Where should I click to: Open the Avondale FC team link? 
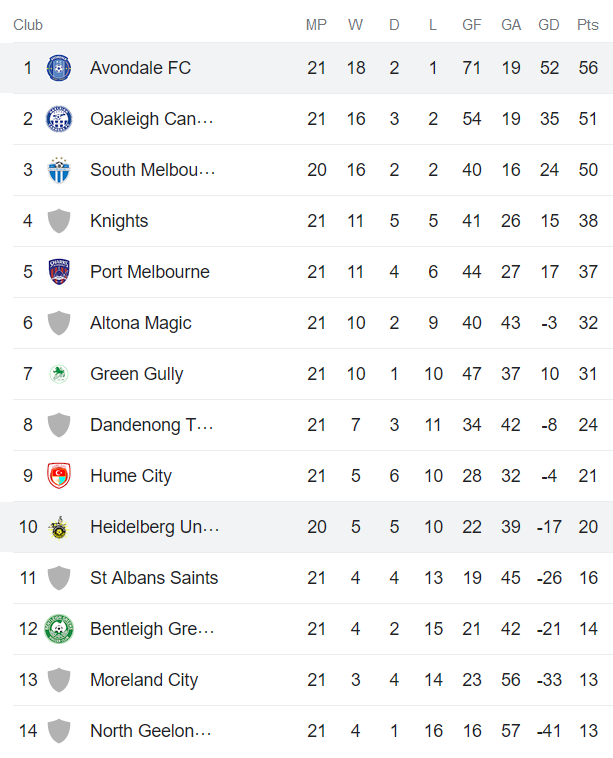[140, 68]
